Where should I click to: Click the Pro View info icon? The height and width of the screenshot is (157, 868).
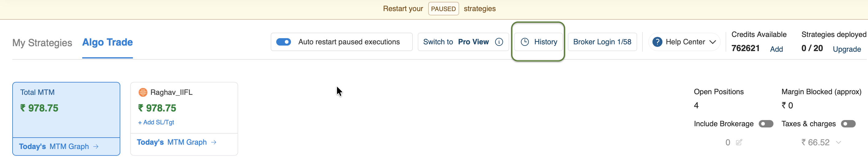pyautogui.click(x=499, y=42)
